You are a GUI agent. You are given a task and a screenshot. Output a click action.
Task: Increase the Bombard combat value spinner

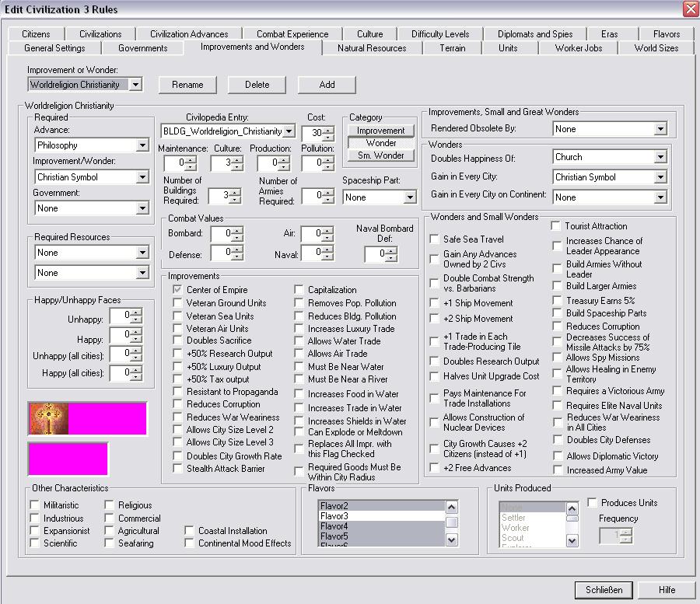click(238, 230)
